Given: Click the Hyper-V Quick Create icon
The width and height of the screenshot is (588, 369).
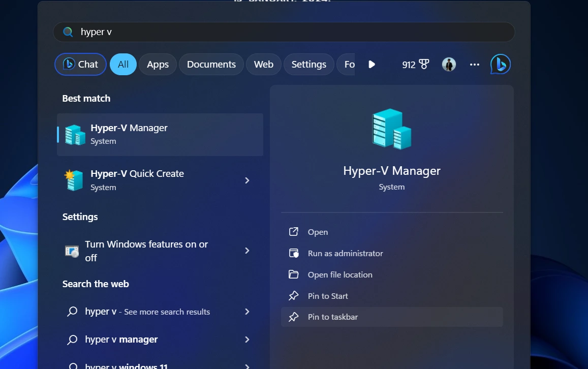Looking at the screenshot, I should tap(74, 180).
